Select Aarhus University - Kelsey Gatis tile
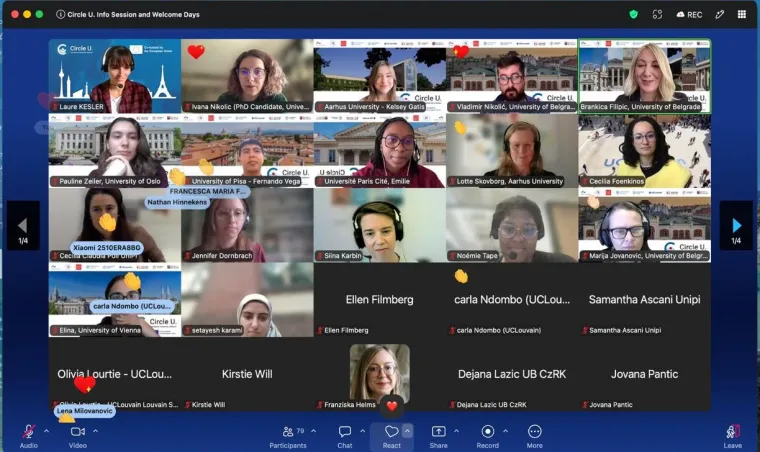This screenshot has width=760, height=452. click(x=380, y=76)
